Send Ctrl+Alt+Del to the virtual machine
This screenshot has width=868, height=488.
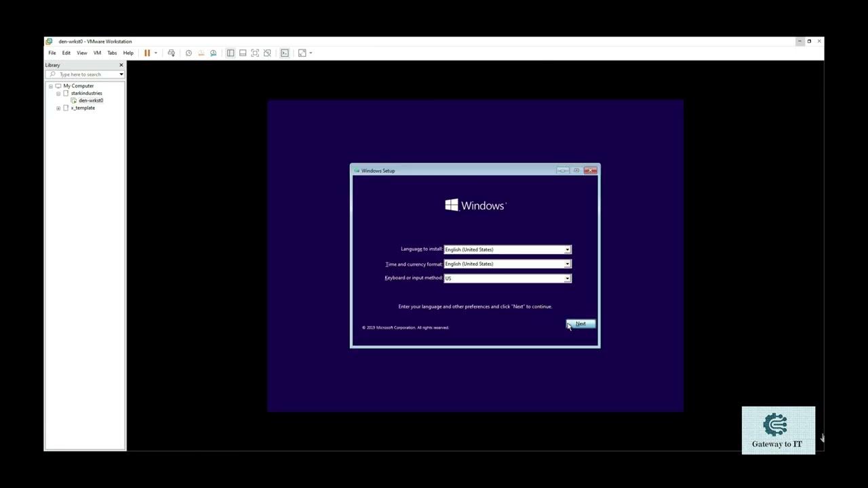(171, 53)
